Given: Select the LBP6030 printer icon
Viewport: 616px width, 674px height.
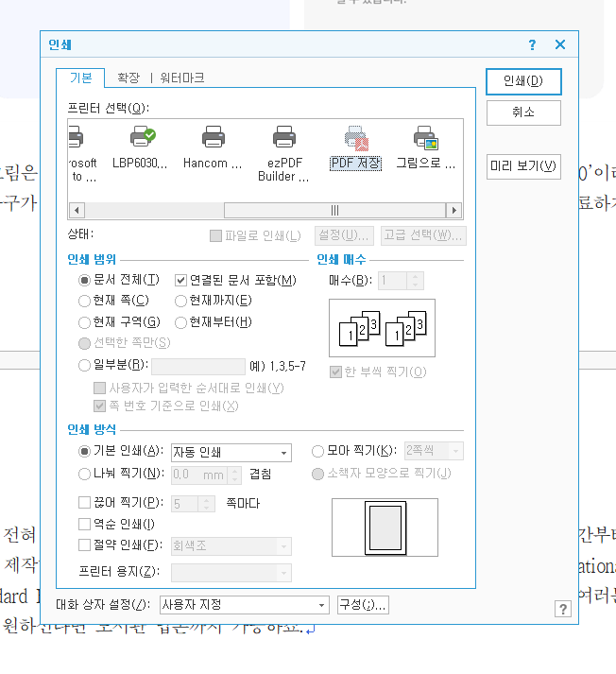Looking at the screenshot, I should pyautogui.click(x=142, y=137).
